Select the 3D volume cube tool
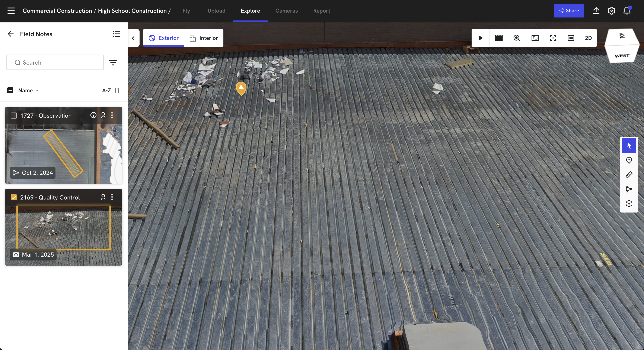The height and width of the screenshot is (350, 644). click(629, 204)
